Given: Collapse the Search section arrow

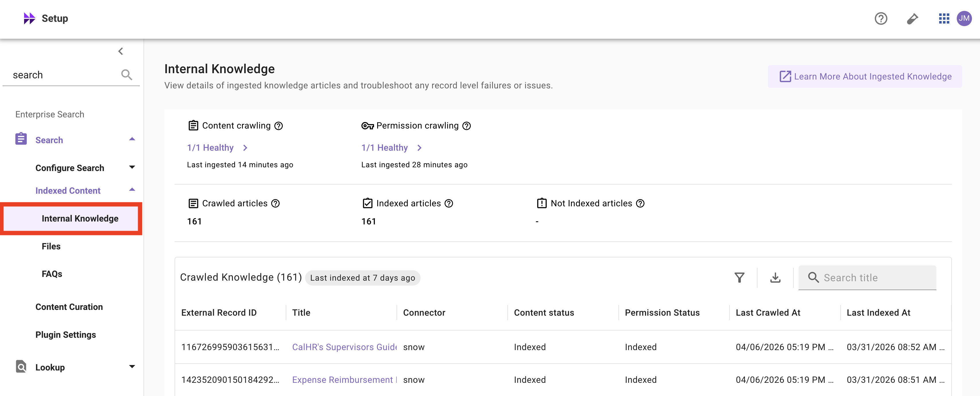Looking at the screenshot, I should tap(132, 139).
